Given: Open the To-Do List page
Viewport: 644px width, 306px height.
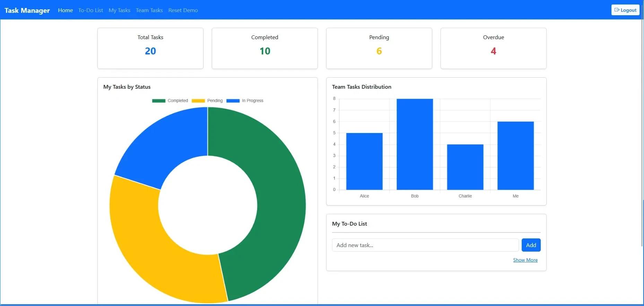Looking at the screenshot, I should 90,10.
